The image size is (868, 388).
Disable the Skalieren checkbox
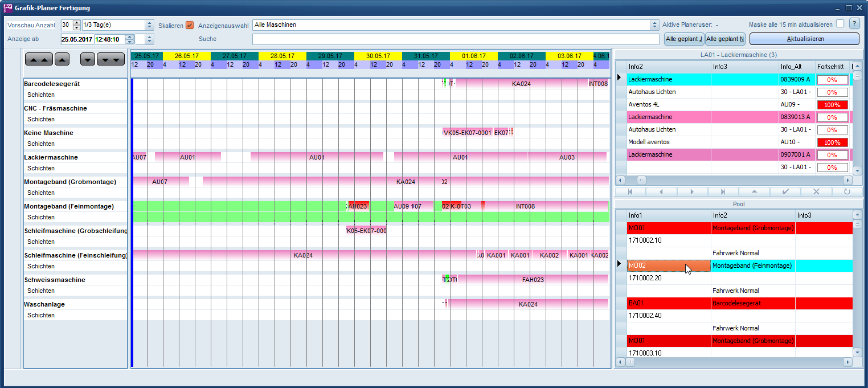coord(190,25)
